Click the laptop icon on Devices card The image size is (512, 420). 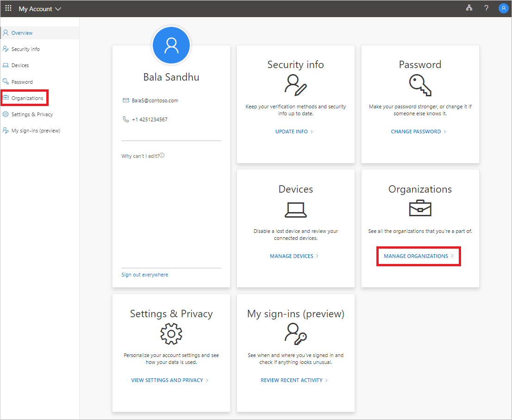(x=295, y=210)
